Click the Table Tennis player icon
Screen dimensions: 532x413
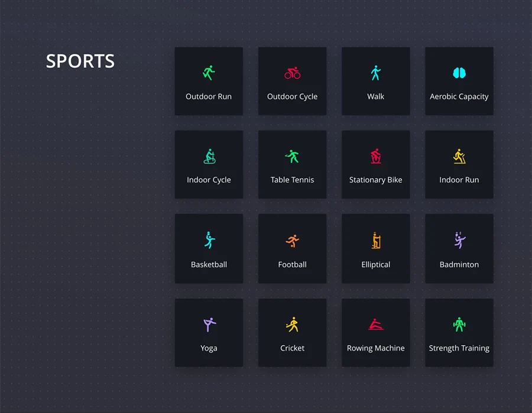[292, 157]
